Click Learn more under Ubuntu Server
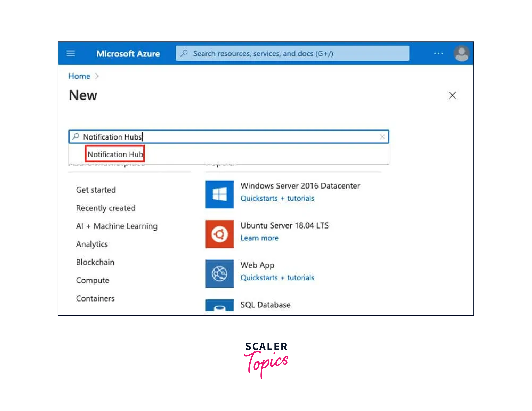 click(259, 238)
